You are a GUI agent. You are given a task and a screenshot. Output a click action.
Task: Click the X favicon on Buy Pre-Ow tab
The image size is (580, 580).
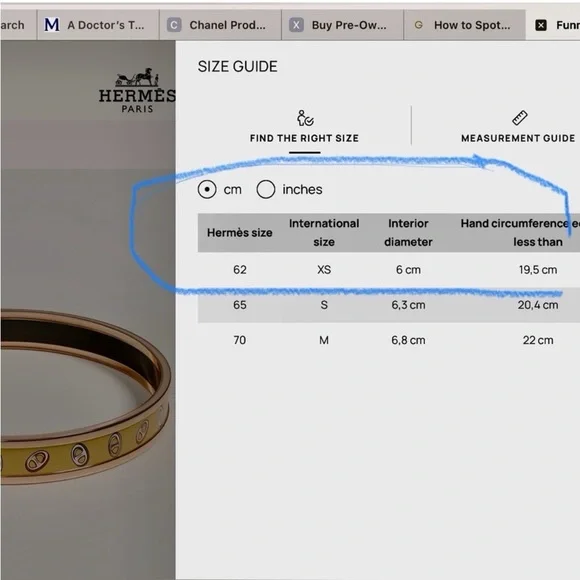(x=296, y=25)
